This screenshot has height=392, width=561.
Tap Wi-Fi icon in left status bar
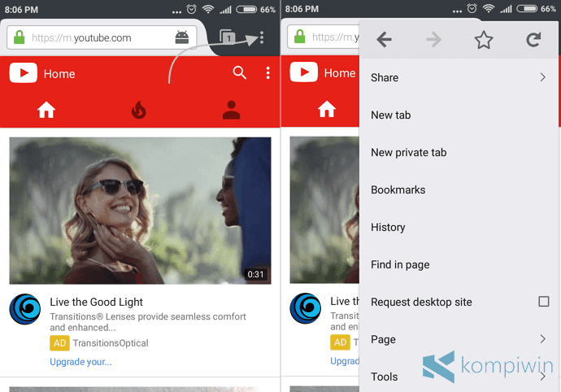tap(208, 9)
